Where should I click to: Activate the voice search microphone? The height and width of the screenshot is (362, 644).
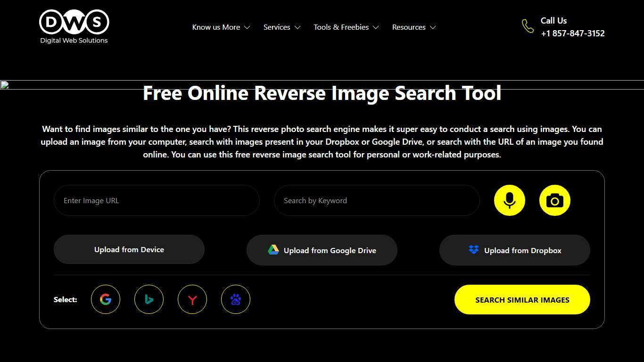(509, 200)
